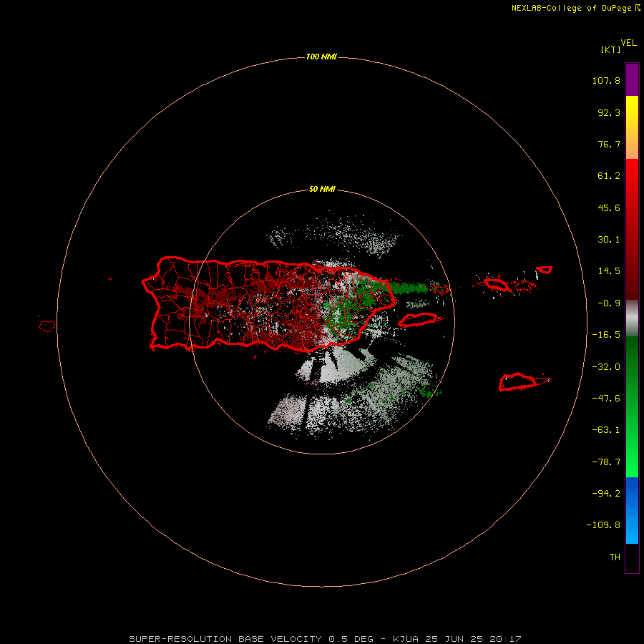The image size is (644, 644).
Task: Click the -78.7 velocity scale value
Action: coord(606,462)
